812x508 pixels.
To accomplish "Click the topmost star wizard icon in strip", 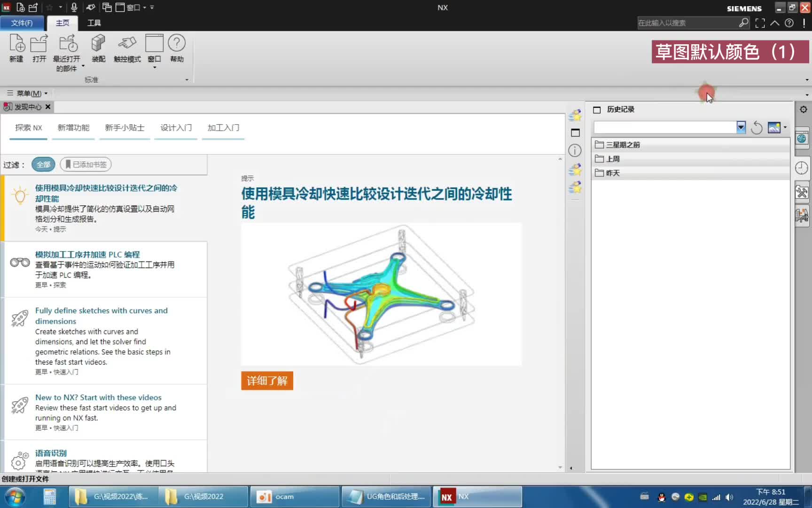I will coord(575,115).
